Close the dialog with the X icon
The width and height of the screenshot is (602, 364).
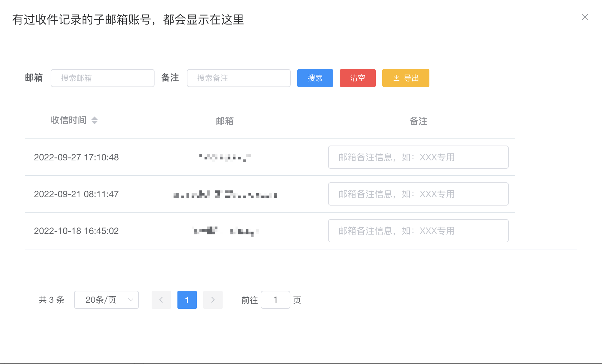point(585,17)
